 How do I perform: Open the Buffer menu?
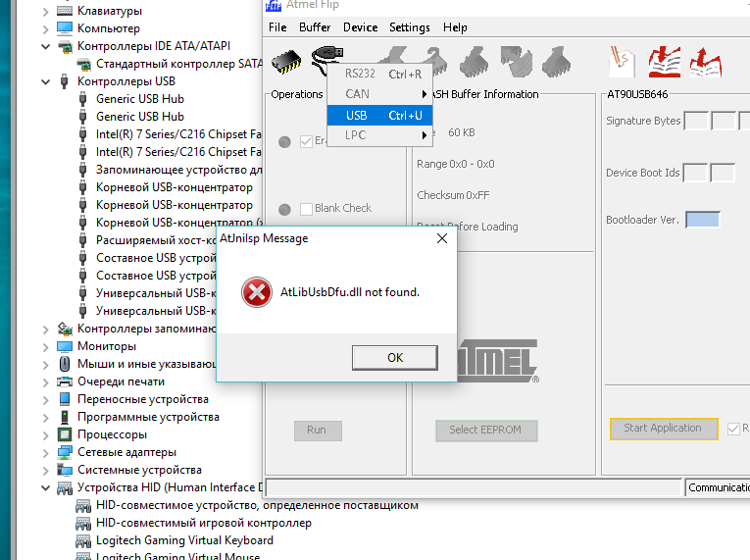click(x=315, y=27)
